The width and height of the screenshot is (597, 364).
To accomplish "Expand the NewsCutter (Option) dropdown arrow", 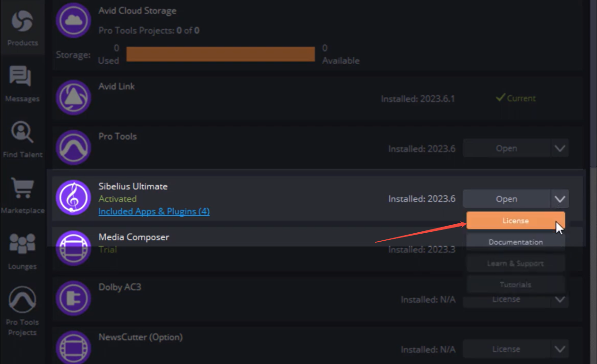I will (560, 349).
